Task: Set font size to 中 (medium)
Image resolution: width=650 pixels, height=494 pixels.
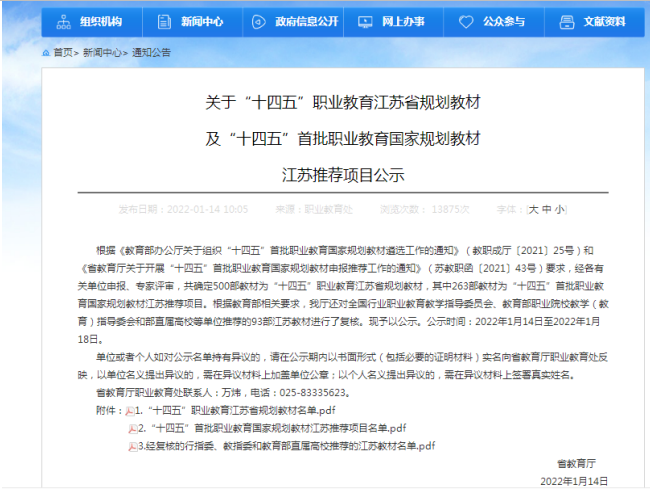Action: click(x=546, y=210)
